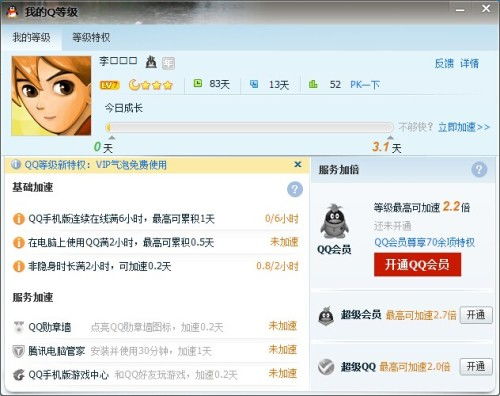Viewport: 500px width, 396px height.
Task: Open QQ会员尊享70余项特权 link
Action: (425, 242)
